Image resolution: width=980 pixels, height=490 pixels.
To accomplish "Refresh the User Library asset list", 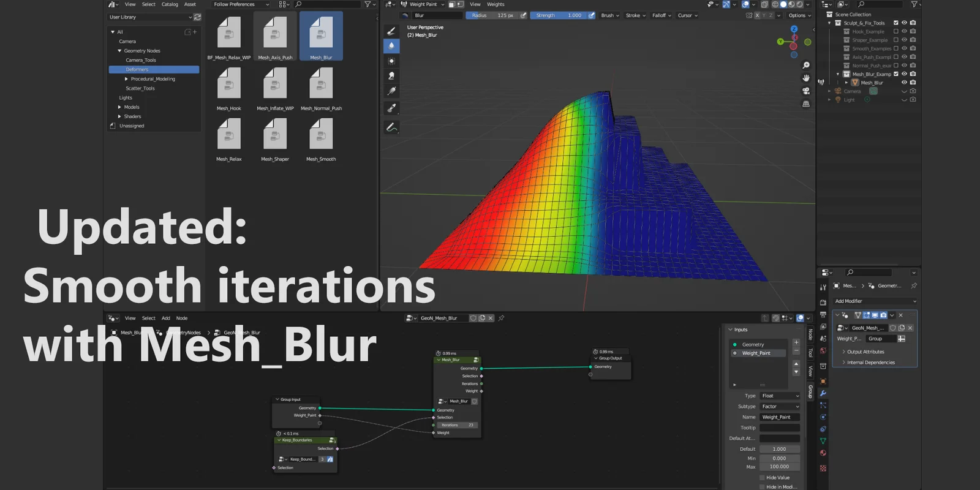I will point(197,17).
